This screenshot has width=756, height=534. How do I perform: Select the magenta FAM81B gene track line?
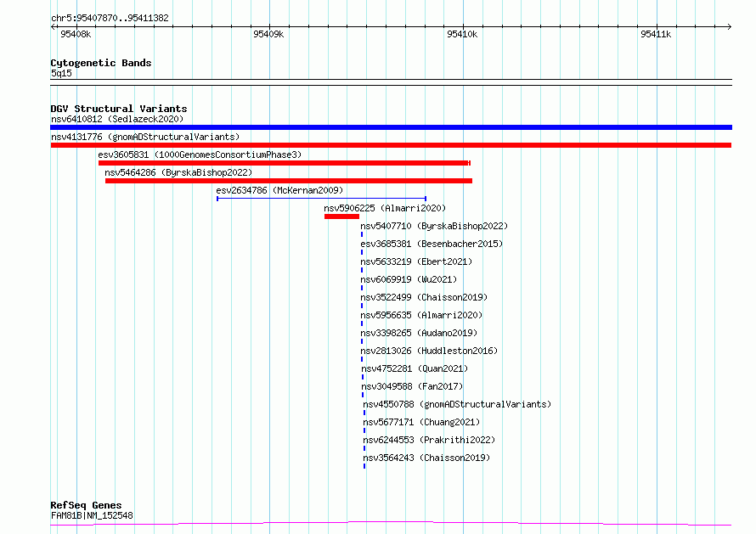[391, 524]
